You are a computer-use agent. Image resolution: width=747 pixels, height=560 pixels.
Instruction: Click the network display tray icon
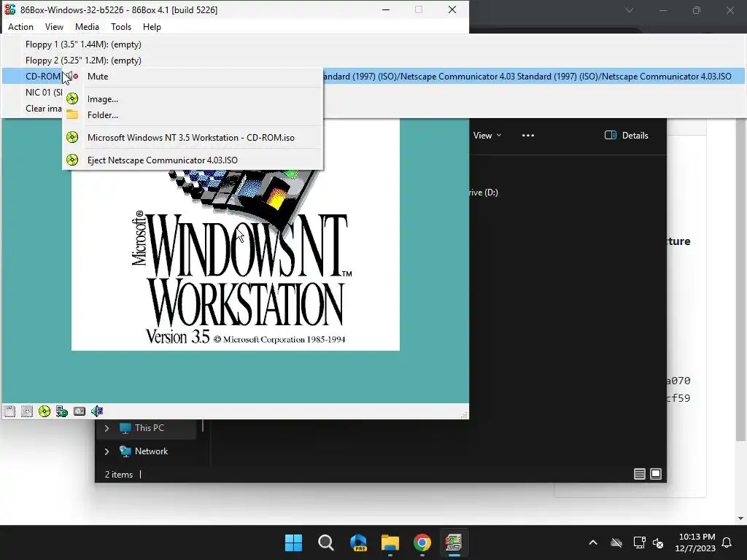pyautogui.click(x=639, y=542)
